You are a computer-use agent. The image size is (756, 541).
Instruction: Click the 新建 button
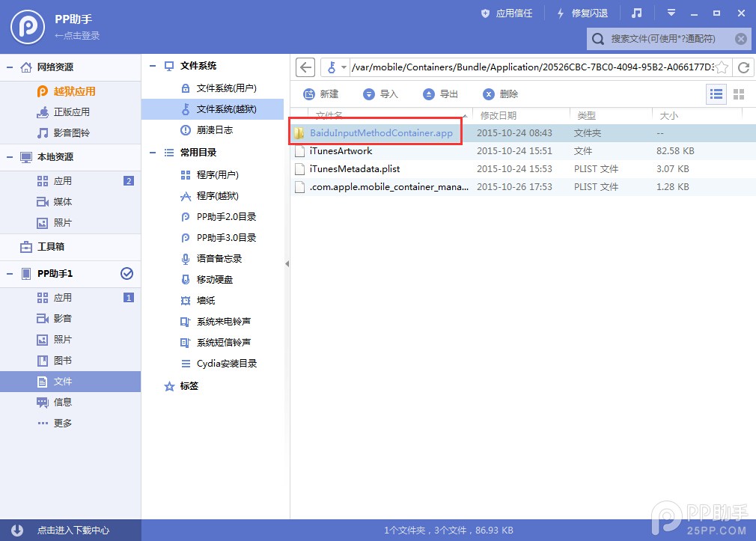(321, 94)
